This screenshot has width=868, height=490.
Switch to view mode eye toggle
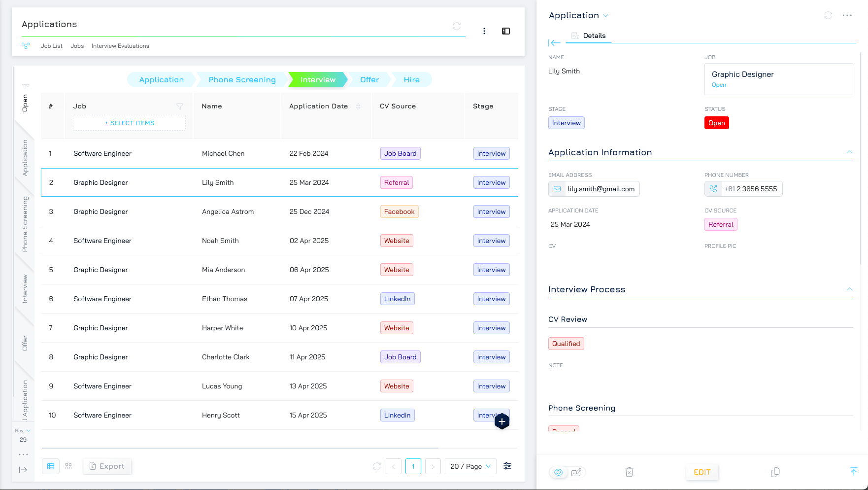[558, 472]
